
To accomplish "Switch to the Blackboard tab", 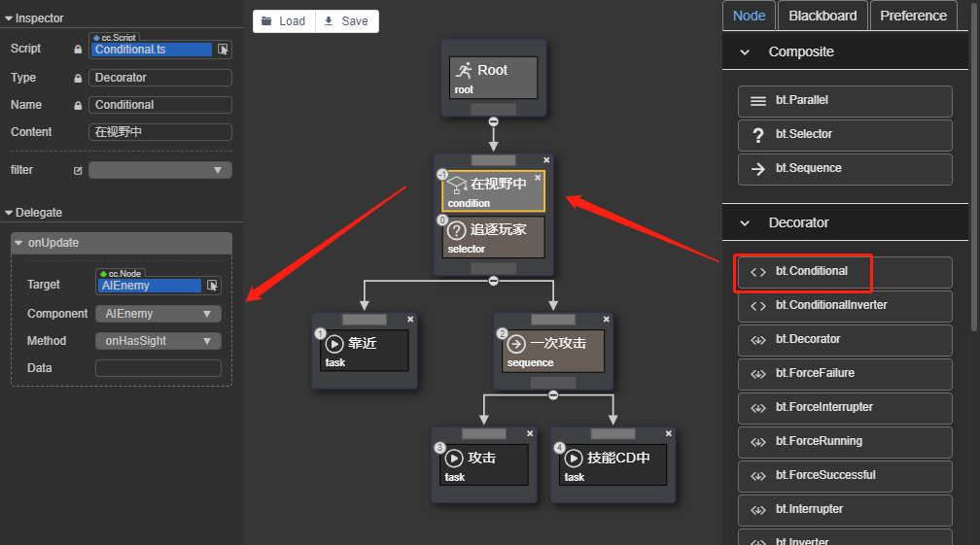I will point(822,16).
